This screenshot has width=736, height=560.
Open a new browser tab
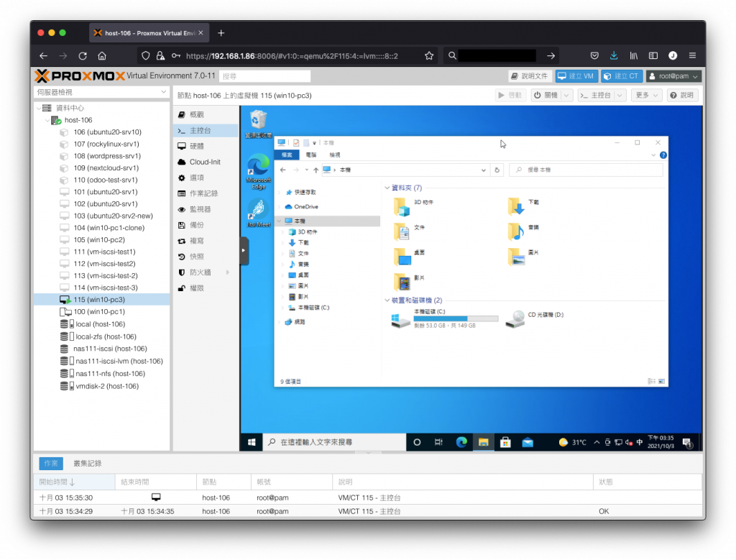(221, 33)
